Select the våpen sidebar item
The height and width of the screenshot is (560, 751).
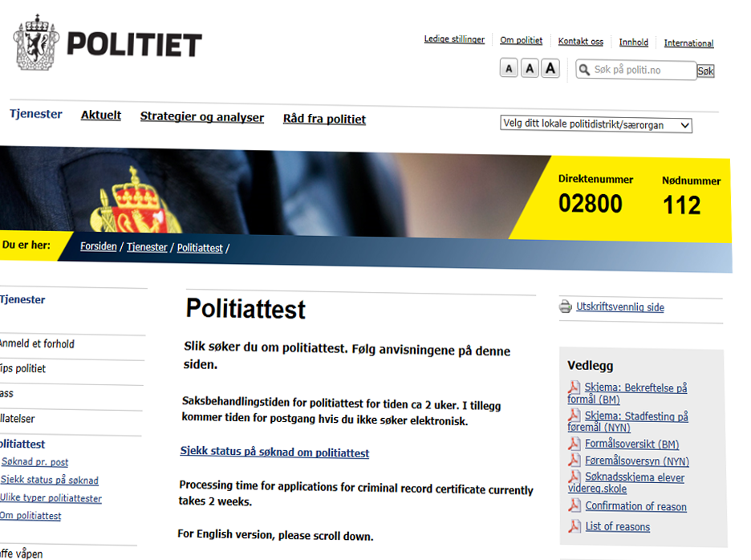click(21, 554)
